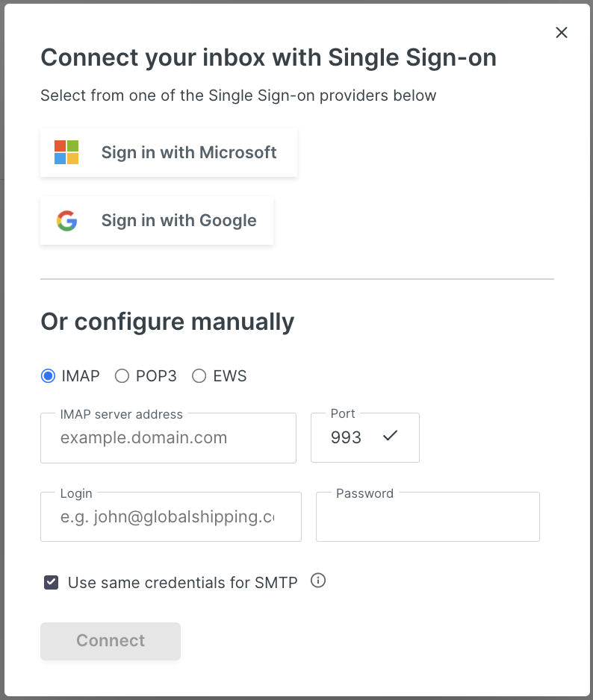Focus the Password field
This screenshot has height=700, width=593.
pos(428,517)
